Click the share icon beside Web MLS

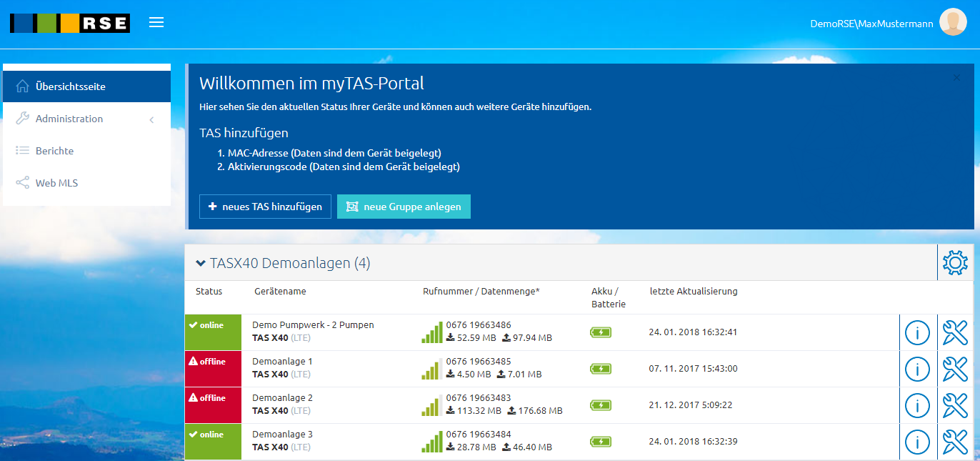(x=23, y=183)
